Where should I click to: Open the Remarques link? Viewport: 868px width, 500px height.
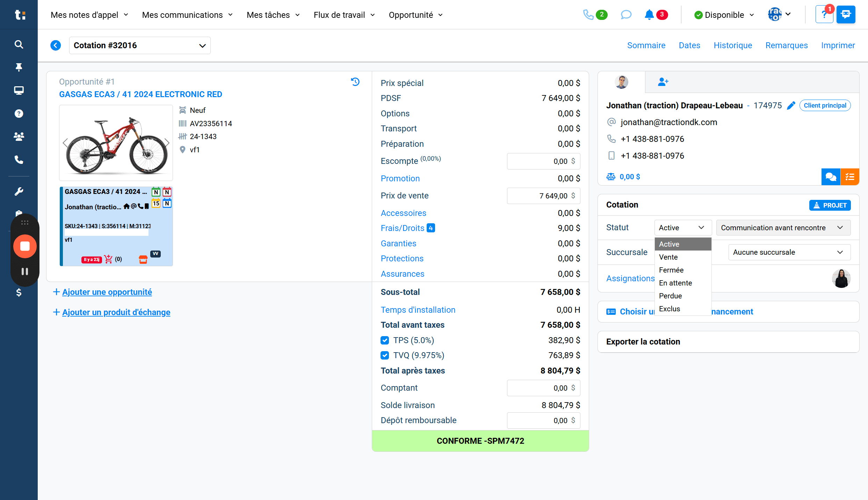[x=787, y=45]
